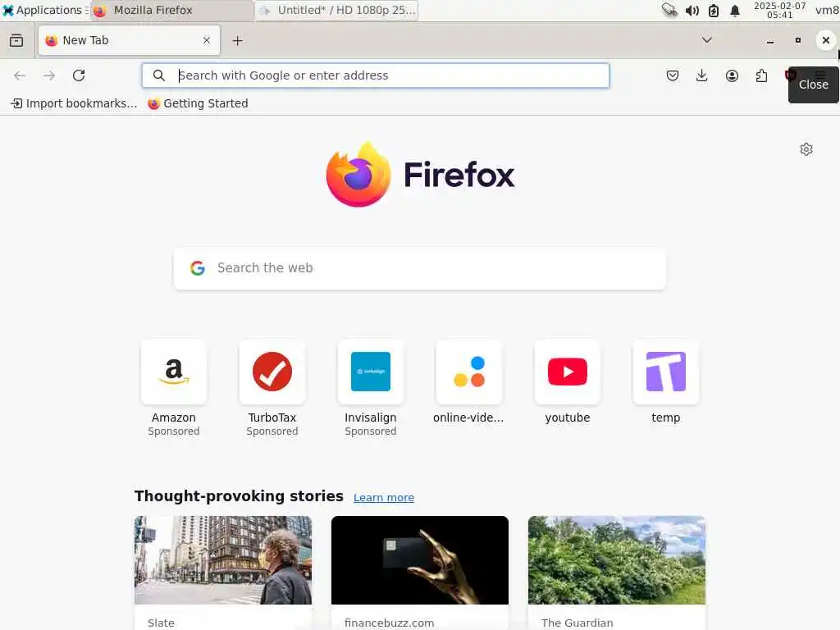Click the network connection tray icon
The image size is (840, 630).
(x=669, y=10)
